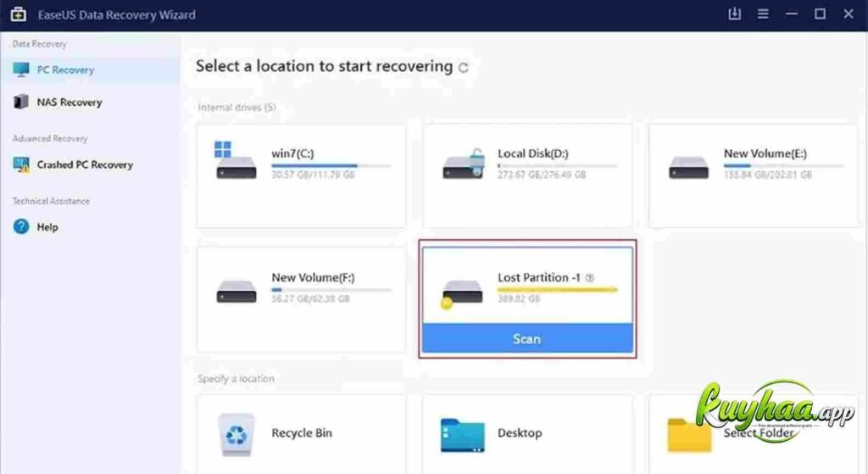
Task: Select PC Recovery in the sidebar
Action: pos(90,70)
